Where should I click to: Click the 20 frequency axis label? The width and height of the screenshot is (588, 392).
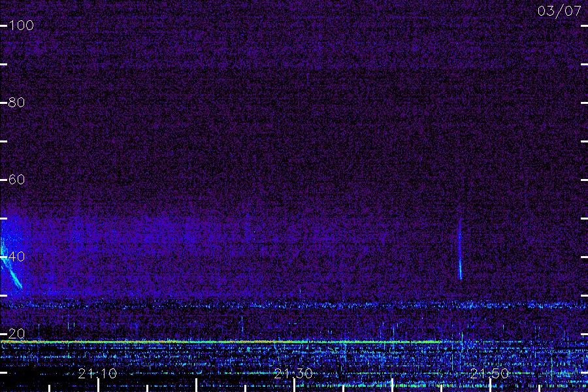coord(16,333)
